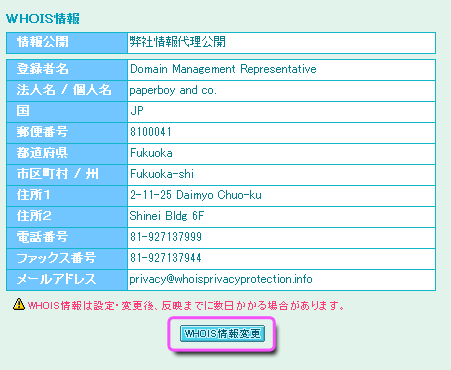Click the WHOIS情報変更 button
This screenshot has width=451, height=370.
click(x=222, y=333)
